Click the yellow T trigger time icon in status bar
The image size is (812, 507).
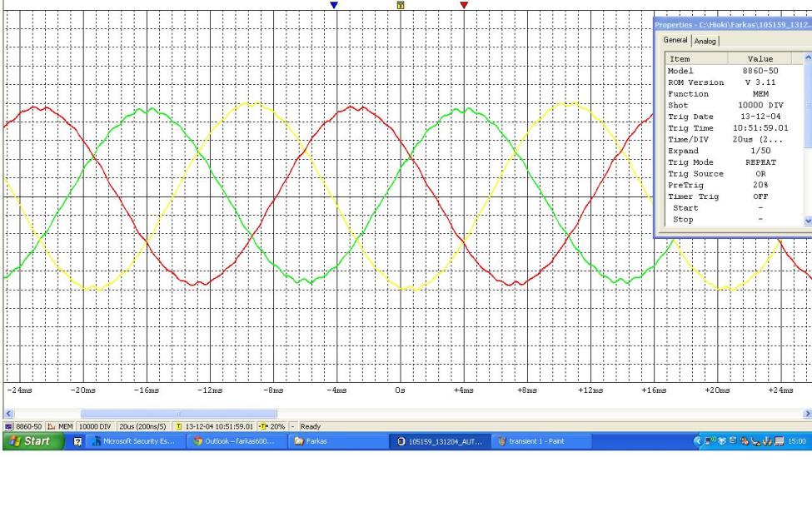coord(179,427)
